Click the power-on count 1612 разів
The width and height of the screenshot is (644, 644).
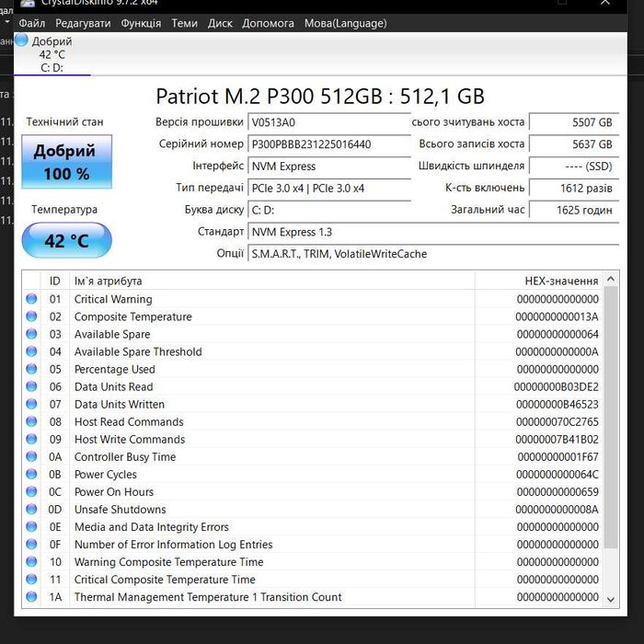(x=574, y=188)
